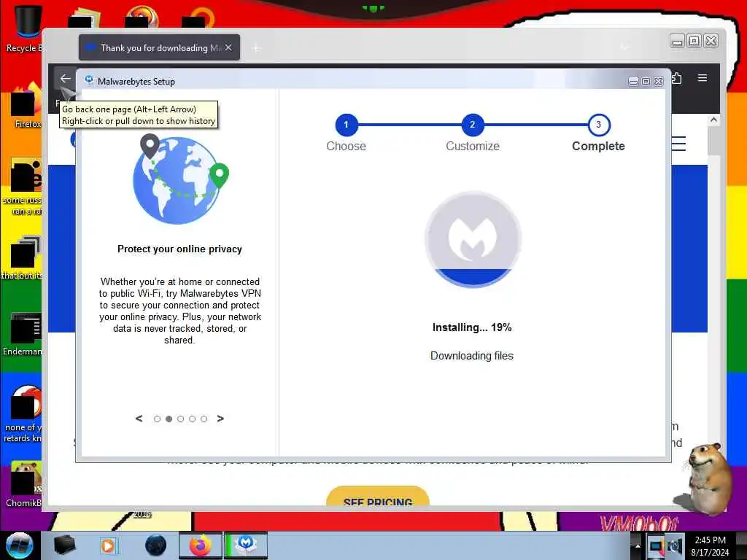Screen dimensions: 747x560
Task: Click step 2 Customize circle
Action: click(x=472, y=125)
